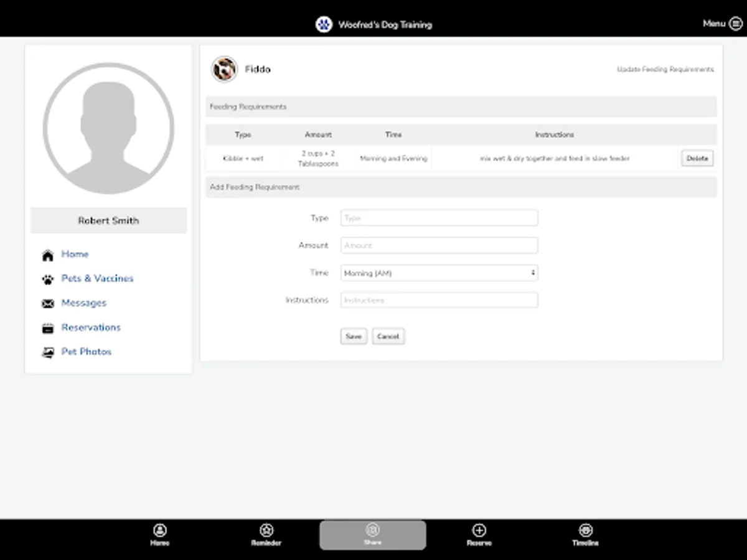Open the Messages page from sidebar
This screenshot has width=747, height=560.
tap(83, 303)
